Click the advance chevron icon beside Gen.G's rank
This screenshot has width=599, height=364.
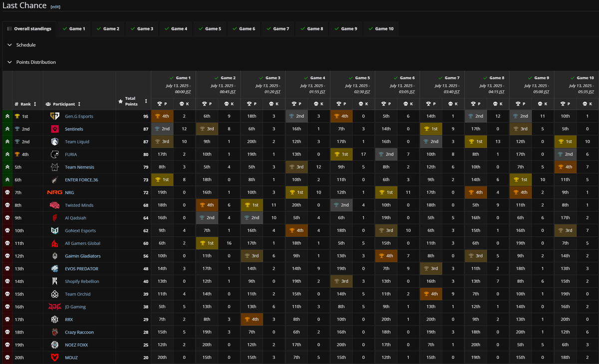(7, 116)
